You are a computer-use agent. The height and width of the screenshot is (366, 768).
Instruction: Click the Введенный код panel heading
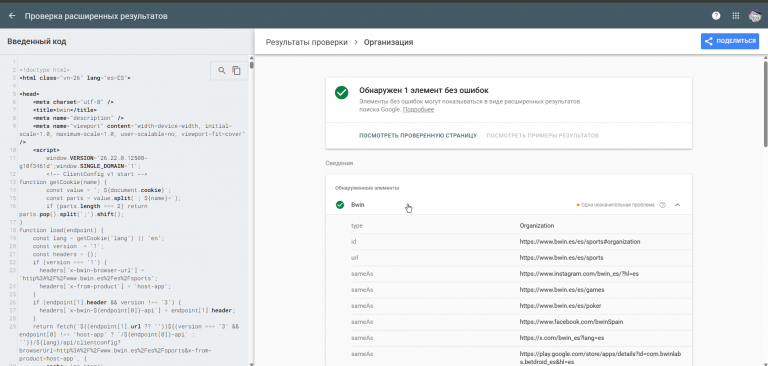pyautogui.click(x=37, y=42)
